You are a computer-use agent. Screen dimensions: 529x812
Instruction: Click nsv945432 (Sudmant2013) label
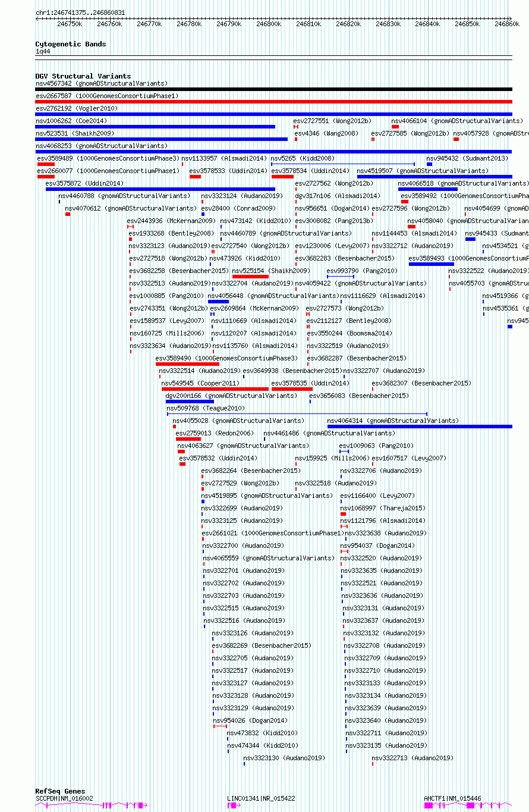coord(468,158)
